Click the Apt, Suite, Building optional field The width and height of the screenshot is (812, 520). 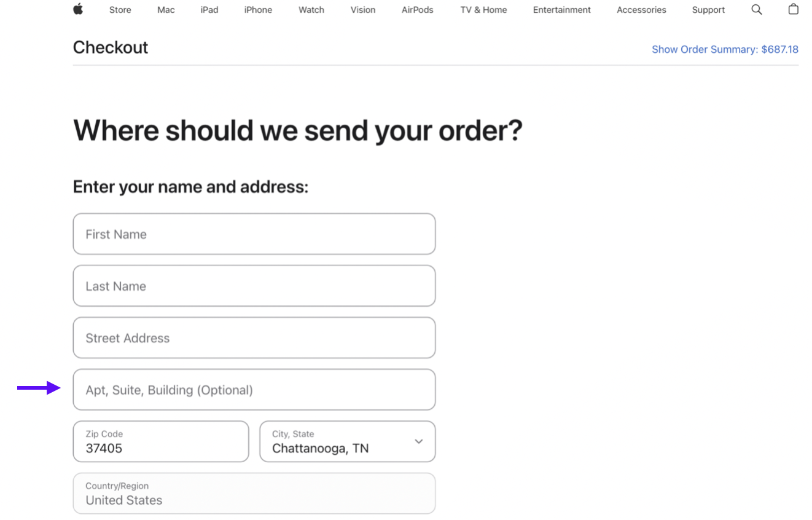(254, 390)
